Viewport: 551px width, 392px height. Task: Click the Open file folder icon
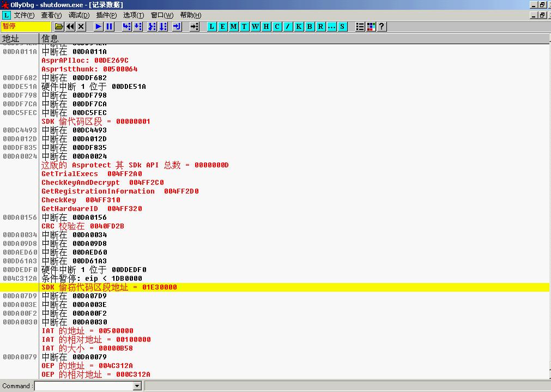pos(59,27)
